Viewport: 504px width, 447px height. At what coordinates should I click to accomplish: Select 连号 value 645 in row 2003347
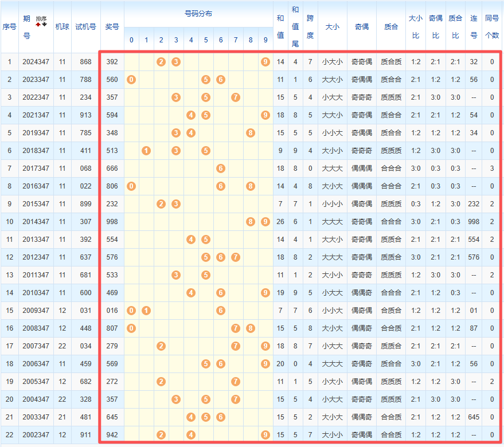pyautogui.click(x=474, y=417)
